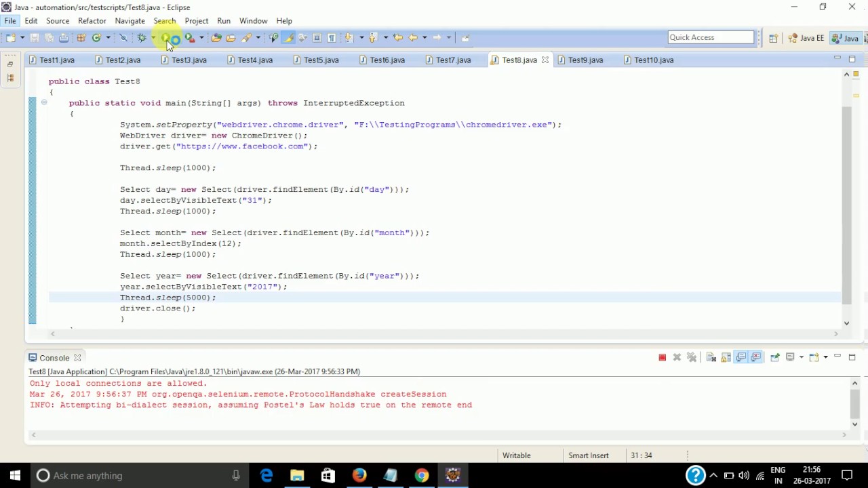Viewport: 868px width, 488px height.
Task: Click Remove All Terminated Launches icon
Action: click(x=692, y=357)
